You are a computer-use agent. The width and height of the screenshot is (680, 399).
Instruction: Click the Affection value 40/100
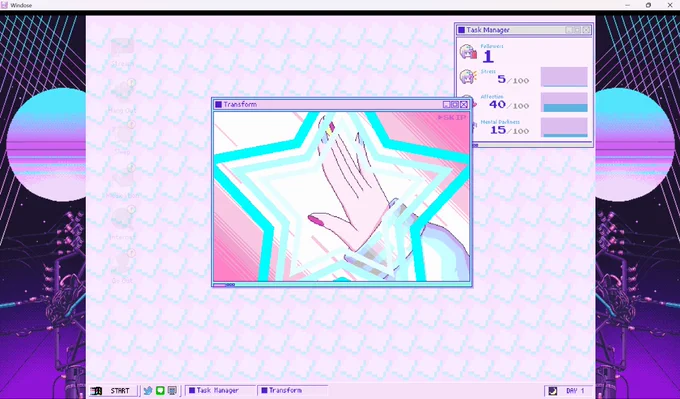509,105
